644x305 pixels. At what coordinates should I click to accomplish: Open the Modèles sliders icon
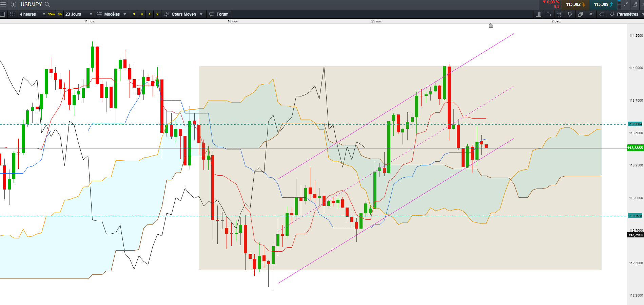point(99,14)
